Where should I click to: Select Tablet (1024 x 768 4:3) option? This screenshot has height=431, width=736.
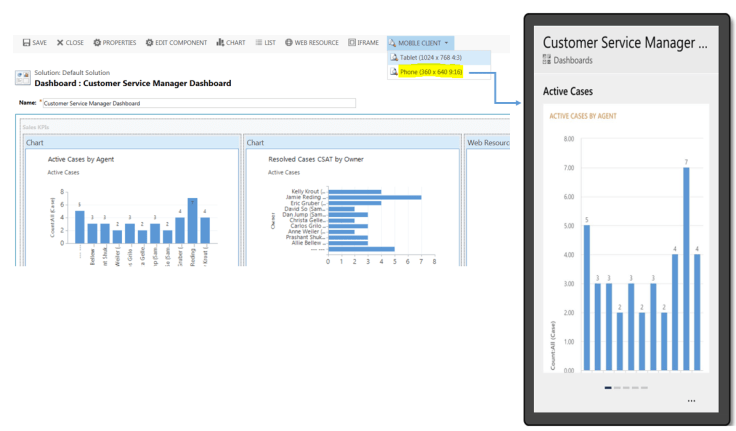click(426, 58)
